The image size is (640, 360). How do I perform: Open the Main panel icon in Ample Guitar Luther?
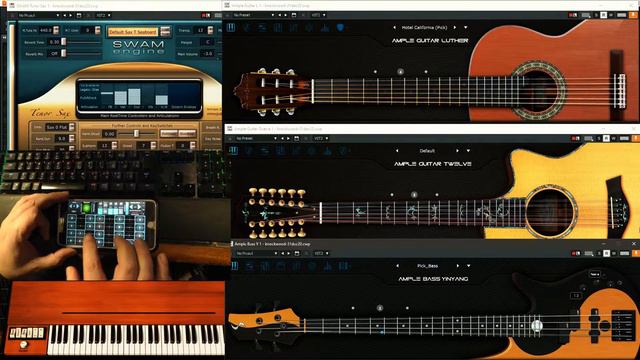click(231, 28)
